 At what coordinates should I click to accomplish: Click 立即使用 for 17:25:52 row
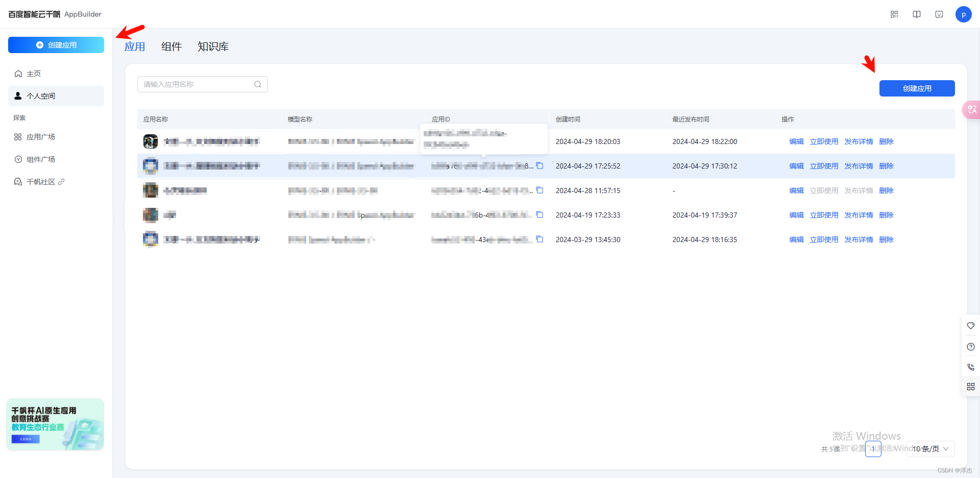[824, 166]
